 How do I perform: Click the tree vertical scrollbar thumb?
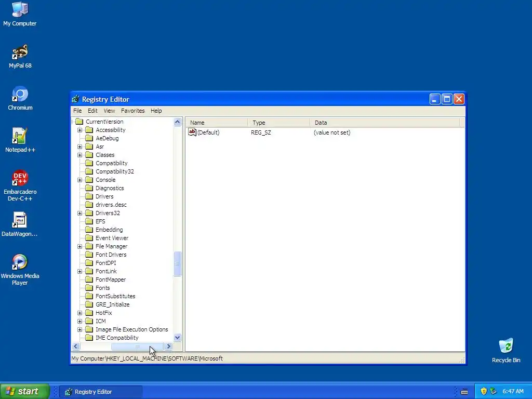click(x=178, y=263)
